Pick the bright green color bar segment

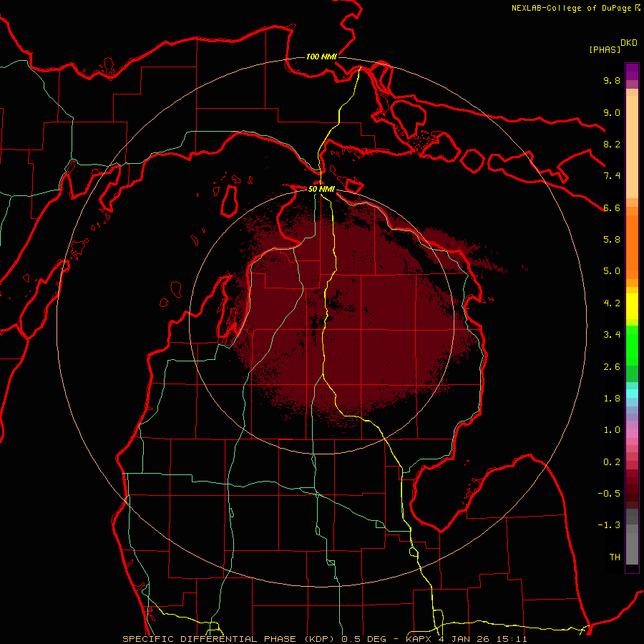632,345
